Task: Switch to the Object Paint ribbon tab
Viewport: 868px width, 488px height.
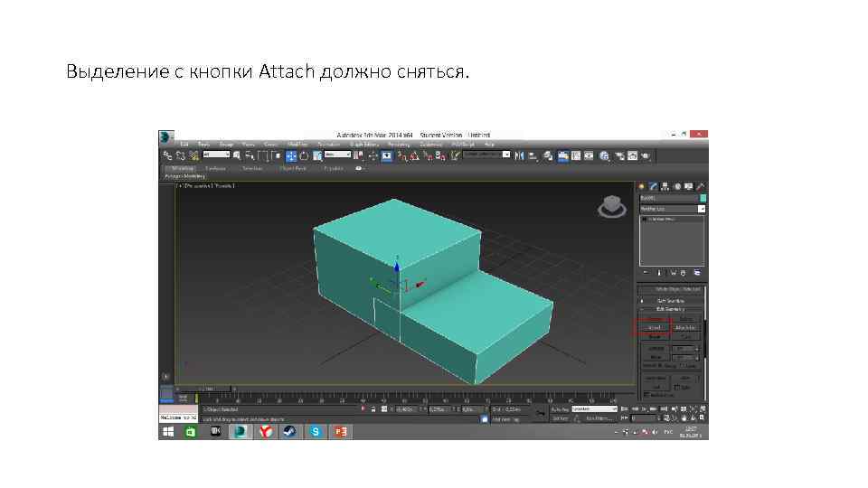Action: (x=293, y=168)
